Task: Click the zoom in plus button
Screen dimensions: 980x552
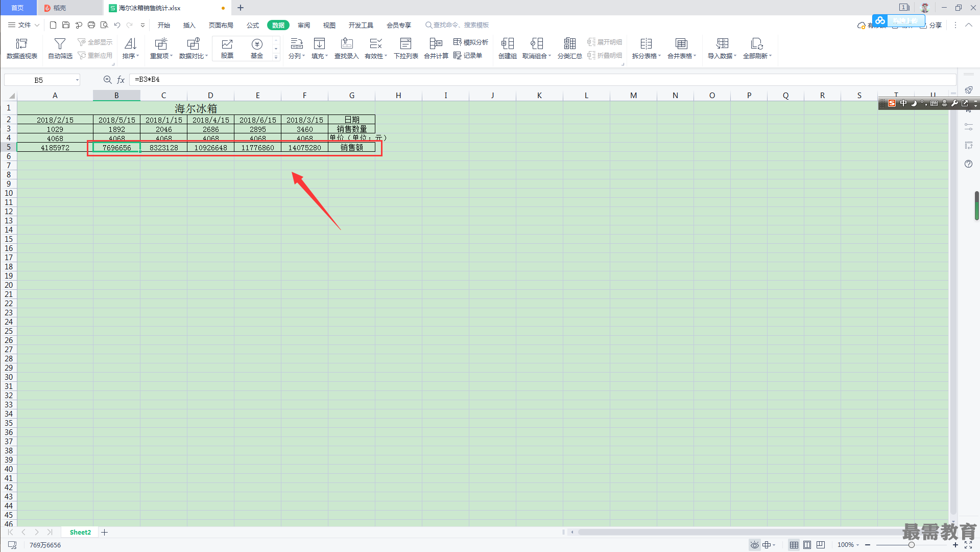Action: [x=955, y=545]
